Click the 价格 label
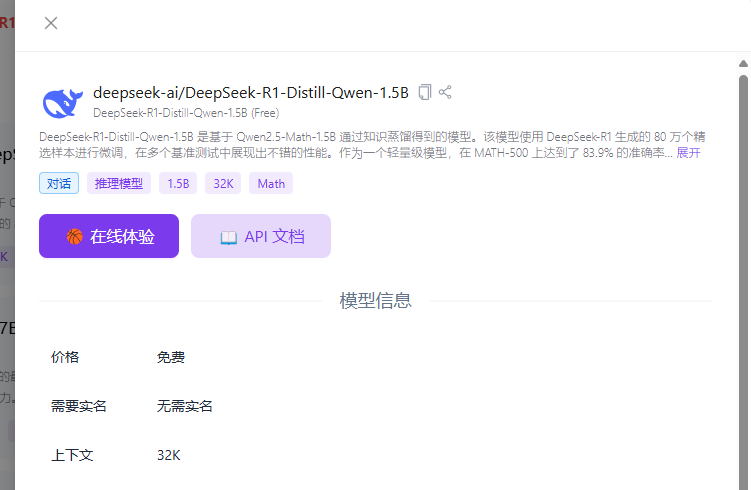This screenshot has width=751, height=490. 65,357
